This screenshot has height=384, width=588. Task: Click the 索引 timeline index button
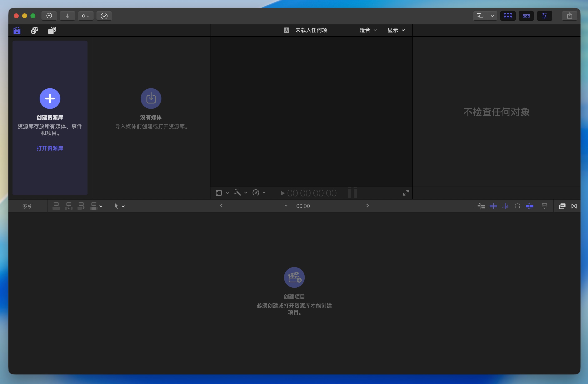click(28, 206)
